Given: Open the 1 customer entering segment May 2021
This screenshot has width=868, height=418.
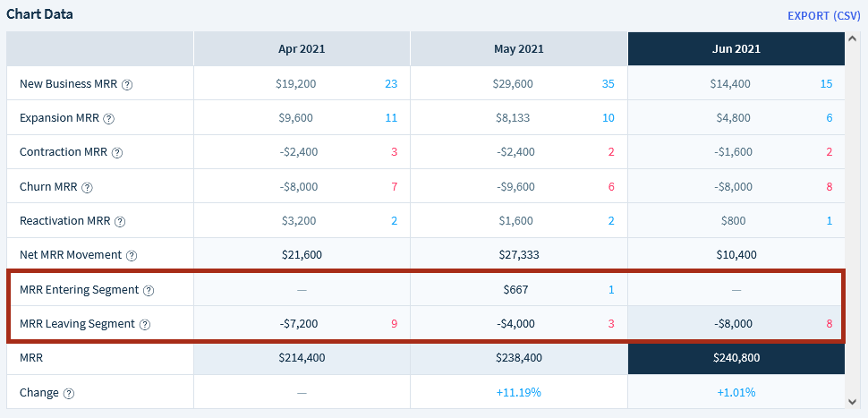Looking at the screenshot, I should (x=611, y=289).
